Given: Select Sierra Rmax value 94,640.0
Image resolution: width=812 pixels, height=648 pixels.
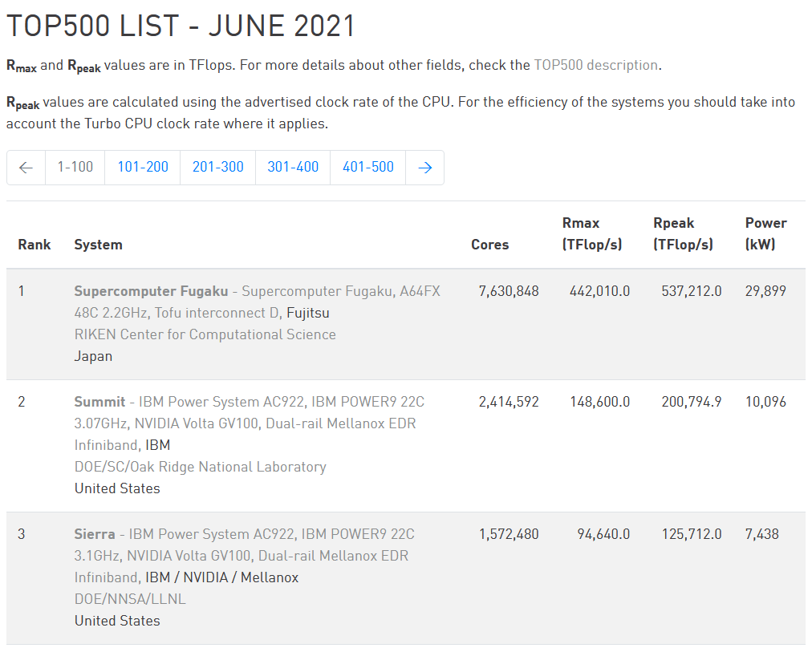Looking at the screenshot, I should [603, 534].
